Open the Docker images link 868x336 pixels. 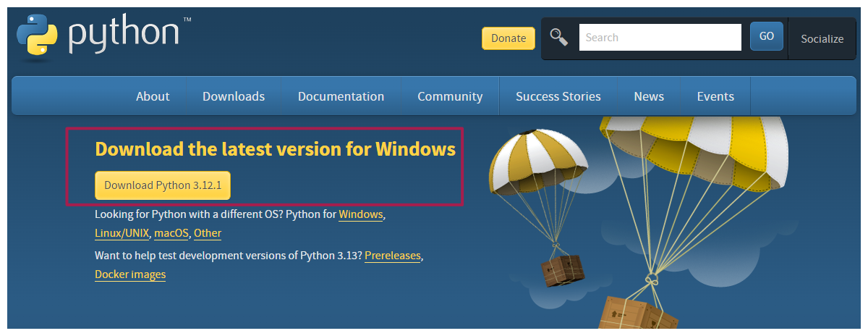[x=130, y=274]
